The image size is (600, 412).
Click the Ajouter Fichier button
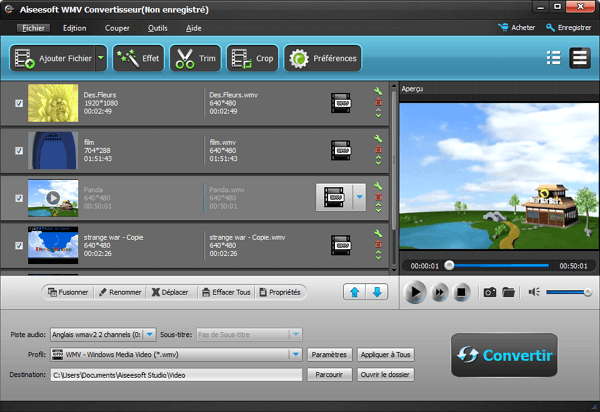pyautogui.click(x=53, y=58)
